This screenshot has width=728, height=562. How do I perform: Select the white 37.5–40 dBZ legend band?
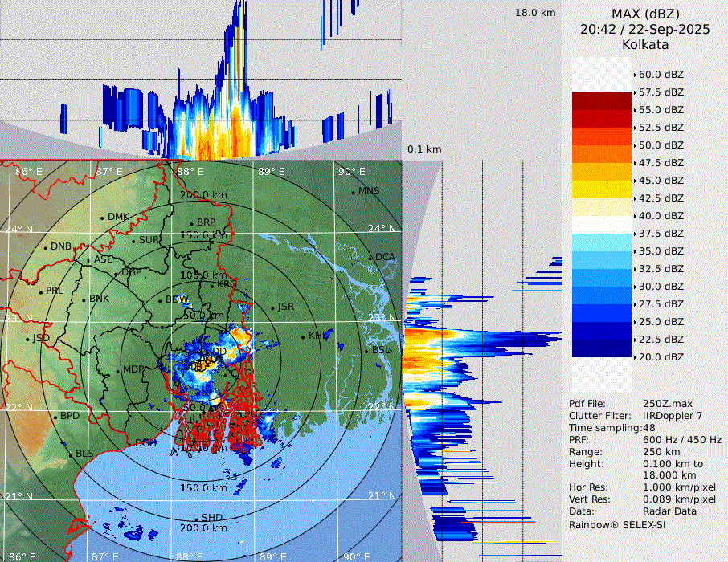point(602,225)
